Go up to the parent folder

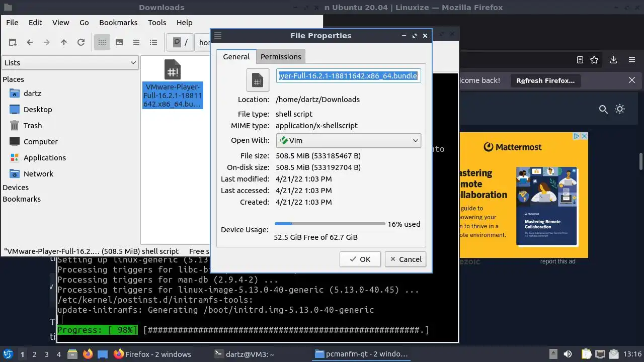[x=64, y=42]
